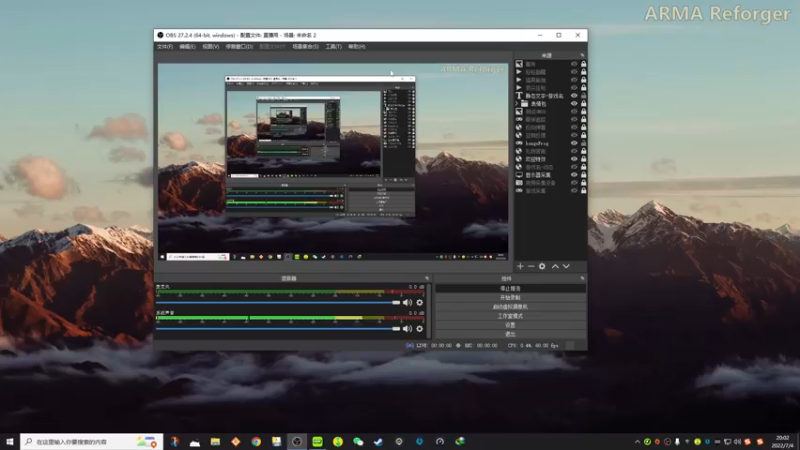Click the 启动虚拟摄像机 virtual camera button
800x450 pixels.
pyautogui.click(x=510, y=307)
